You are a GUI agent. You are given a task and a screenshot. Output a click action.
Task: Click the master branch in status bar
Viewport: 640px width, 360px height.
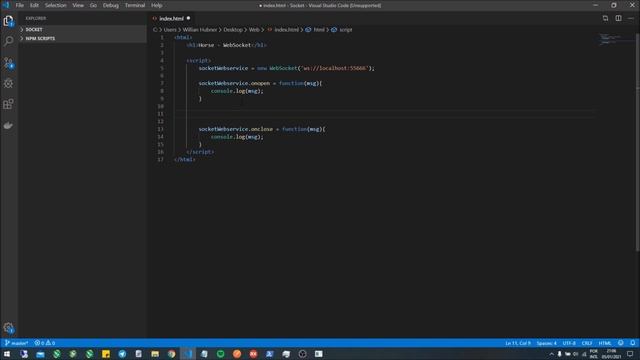[x=16, y=343]
